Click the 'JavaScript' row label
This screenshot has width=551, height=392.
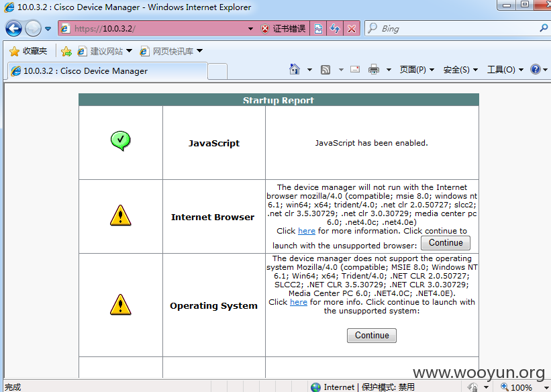(213, 143)
